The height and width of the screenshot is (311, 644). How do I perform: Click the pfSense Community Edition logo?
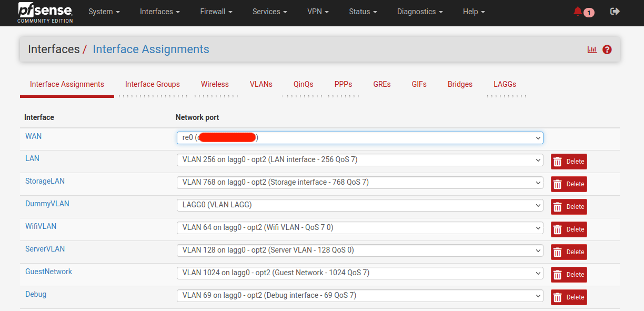tap(45, 13)
